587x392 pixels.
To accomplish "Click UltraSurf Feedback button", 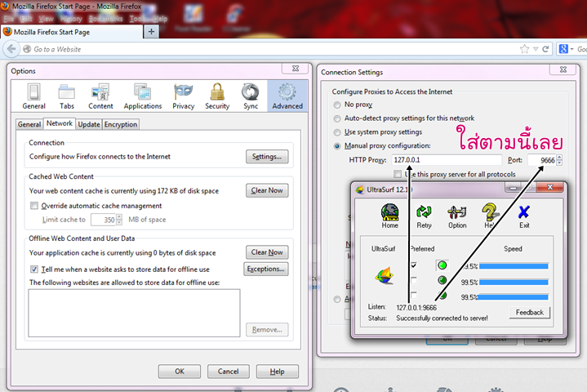I will (x=529, y=312).
